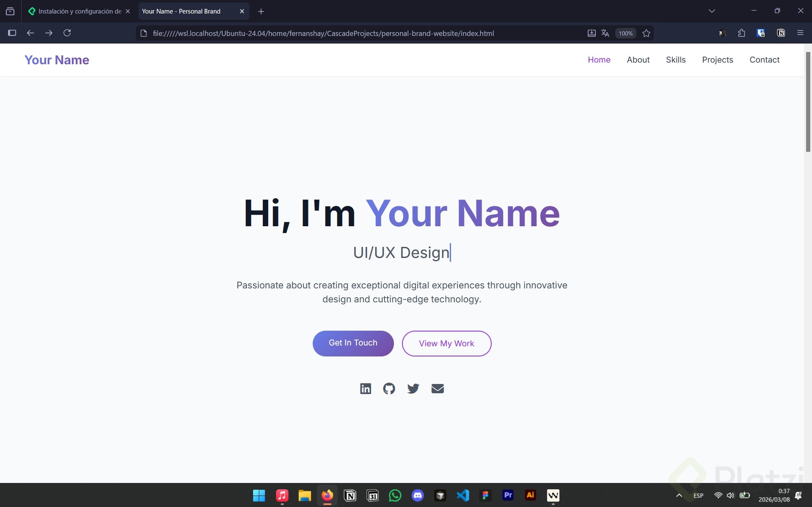The width and height of the screenshot is (812, 507).
Task: Open the Windsurf app from the taskbar
Action: tap(553, 495)
